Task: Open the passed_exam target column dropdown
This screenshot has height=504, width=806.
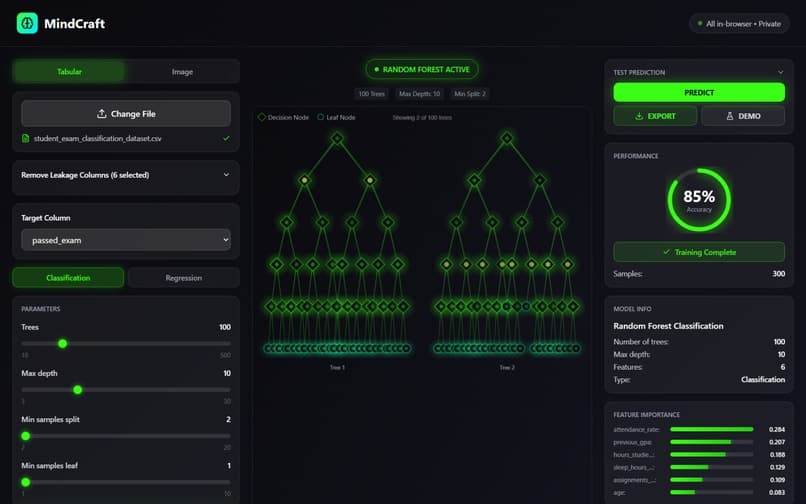Action: coord(126,240)
